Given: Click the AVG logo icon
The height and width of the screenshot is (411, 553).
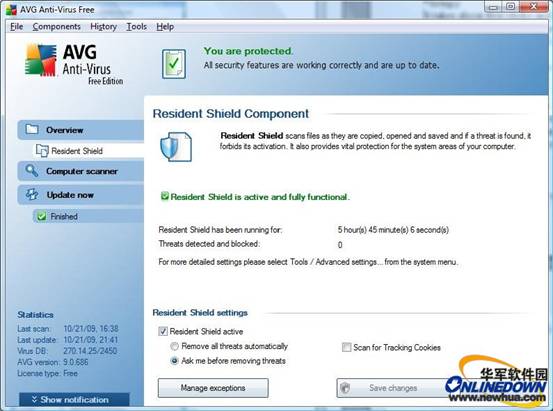Looking at the screenshot, I should click(x=41, y=60).
